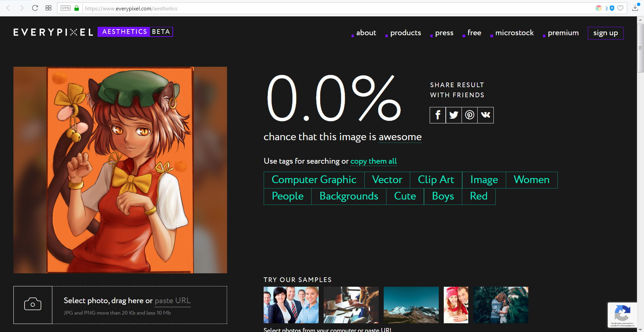Open the press menu item
The width and height of the screenshot is (644, 332).
(x=444, y=33)
